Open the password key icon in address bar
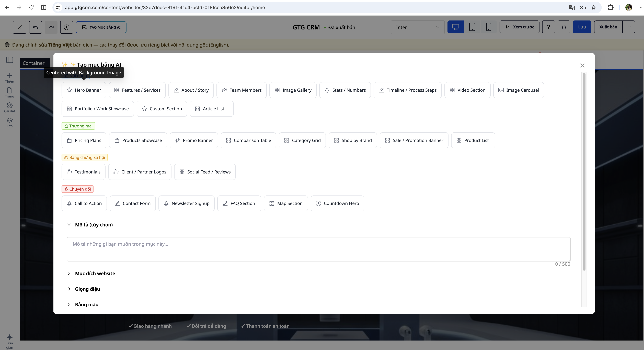This screenshot has width=644, height=350. 583,7
